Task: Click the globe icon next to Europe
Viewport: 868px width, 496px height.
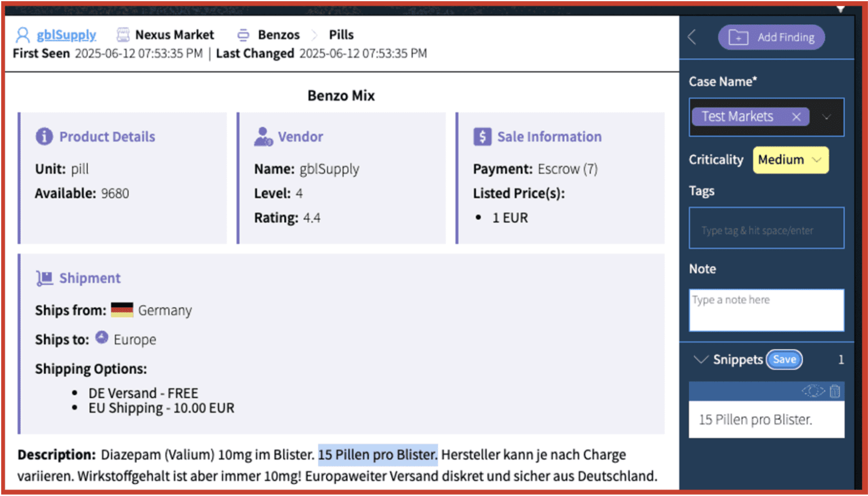Action: [102, 338]
